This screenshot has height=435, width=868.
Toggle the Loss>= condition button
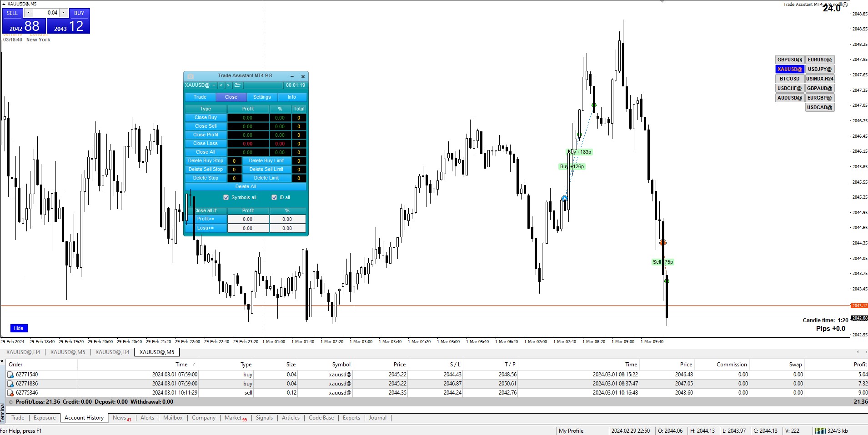point(206,228)
